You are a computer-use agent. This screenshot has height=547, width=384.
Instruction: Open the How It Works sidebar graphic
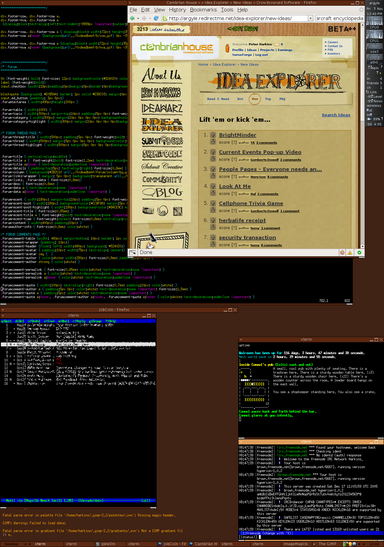coord(161,93)
